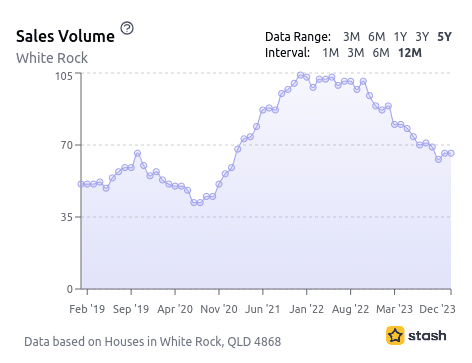Click the Apr '20 x-axis label
The height and width of the screenshot is (363, 472).
point(175,309)
